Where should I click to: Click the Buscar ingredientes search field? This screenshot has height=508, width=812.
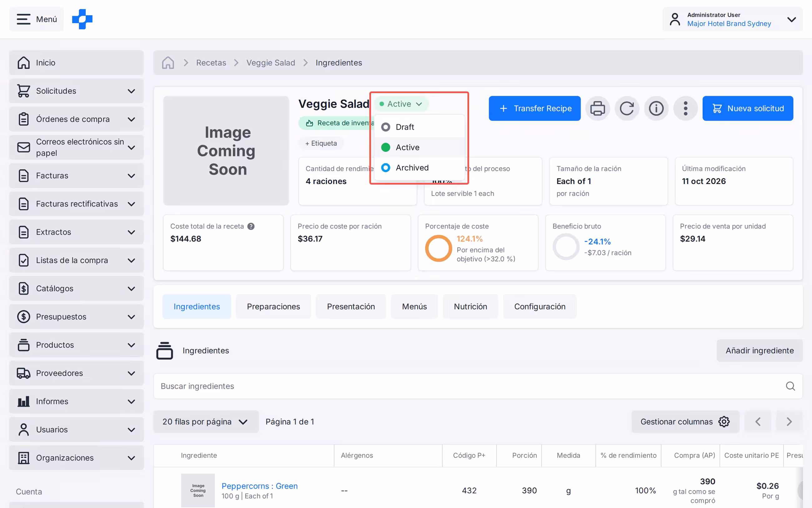[x=478, y=386]
